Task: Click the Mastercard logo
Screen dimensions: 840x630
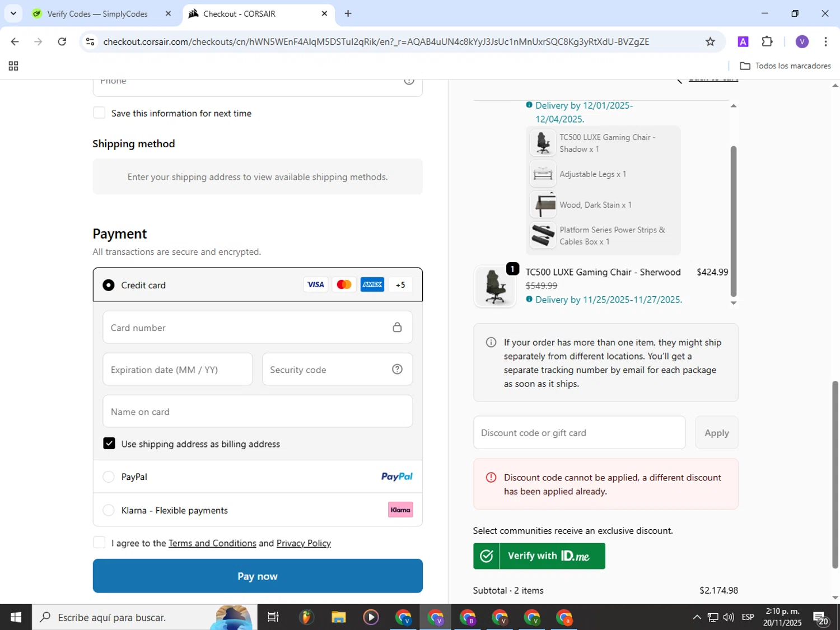Action: [x=344, y=284]
